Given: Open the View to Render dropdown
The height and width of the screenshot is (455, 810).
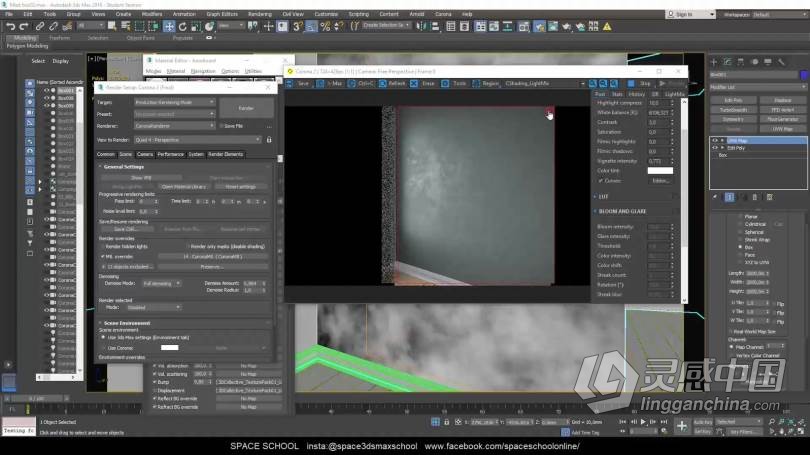Looking at the screenshot, I should pyautogui.click(x=198, y=140).
